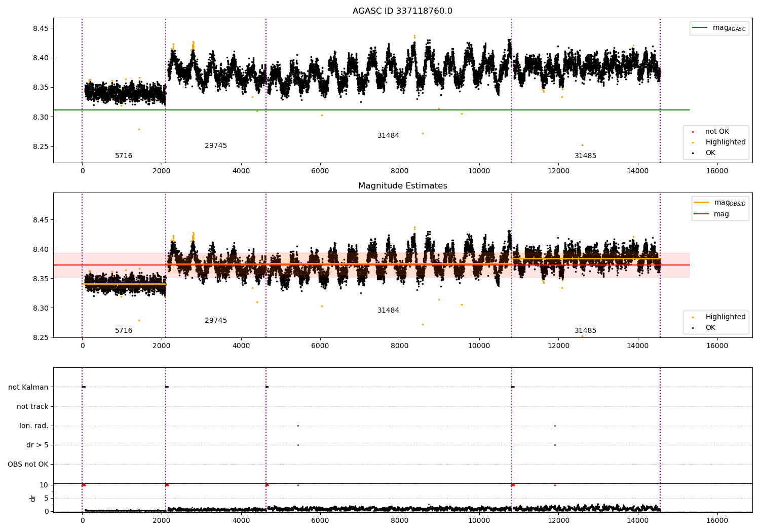Click the "Ion. rad." row label
The width and height of the screenshot is (760, 532).
(x=34, y=426)
